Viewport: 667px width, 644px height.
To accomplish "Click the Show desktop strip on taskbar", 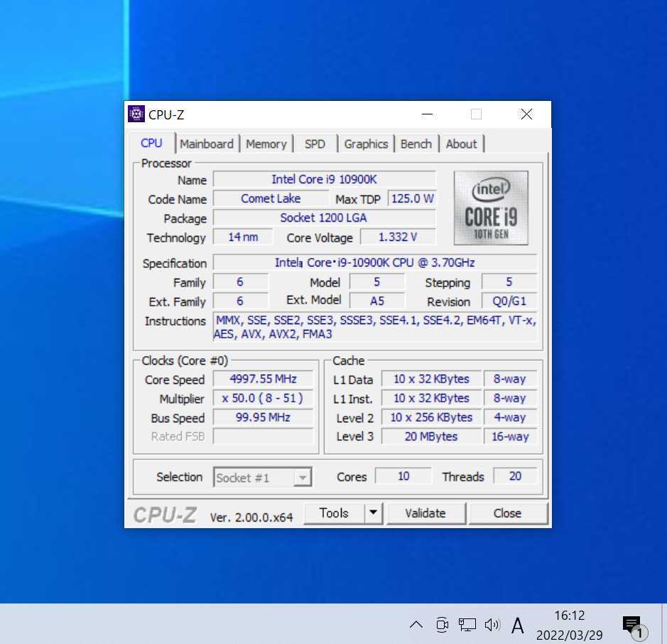I will [664, 624].
